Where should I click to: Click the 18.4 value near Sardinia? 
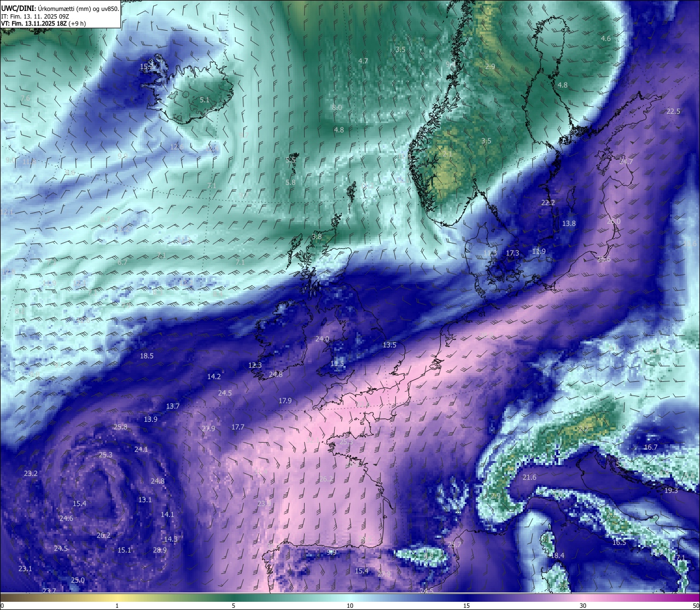(x=557, y=555)
